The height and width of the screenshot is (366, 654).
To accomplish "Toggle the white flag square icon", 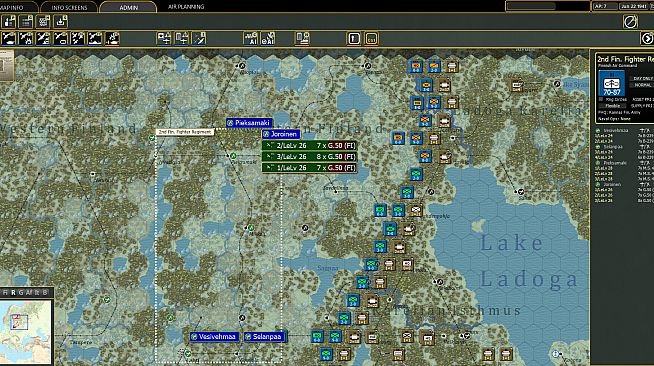I will coord(354,39).
